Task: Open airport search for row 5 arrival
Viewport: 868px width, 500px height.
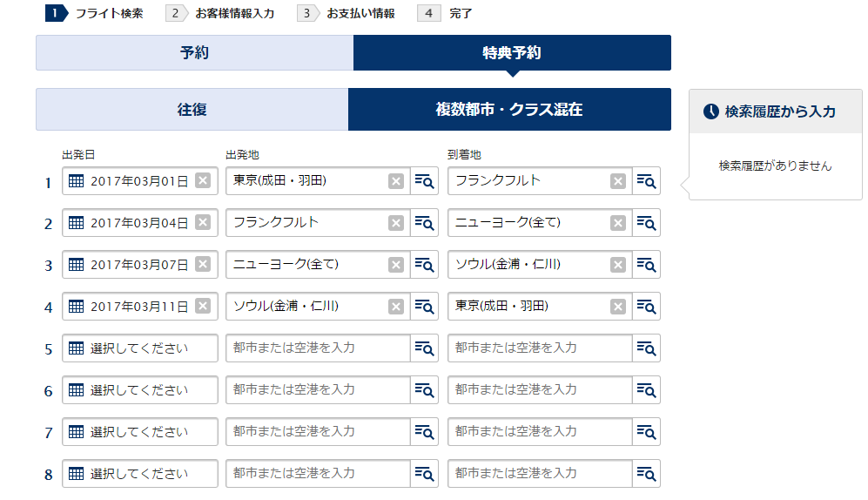Action: click(646, 348)
